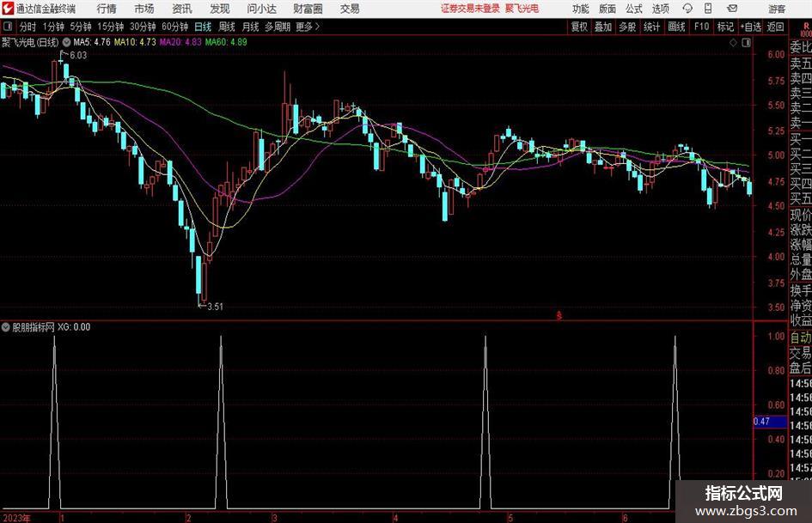Click the 游客 user account label

coord(776,9)
